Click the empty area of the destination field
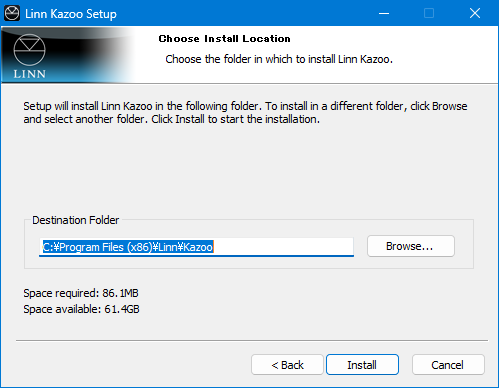499x388 pixels. tap(283, 247)
